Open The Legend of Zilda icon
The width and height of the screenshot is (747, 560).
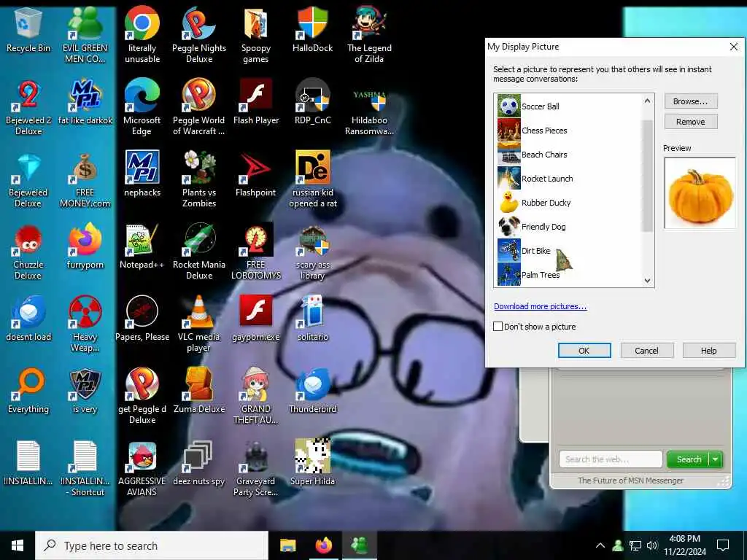369,36
